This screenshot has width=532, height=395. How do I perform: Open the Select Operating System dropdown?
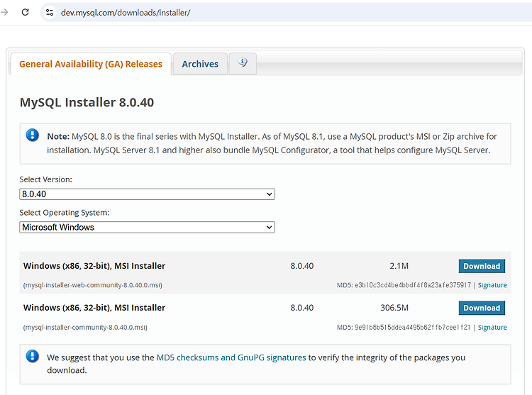147,227
